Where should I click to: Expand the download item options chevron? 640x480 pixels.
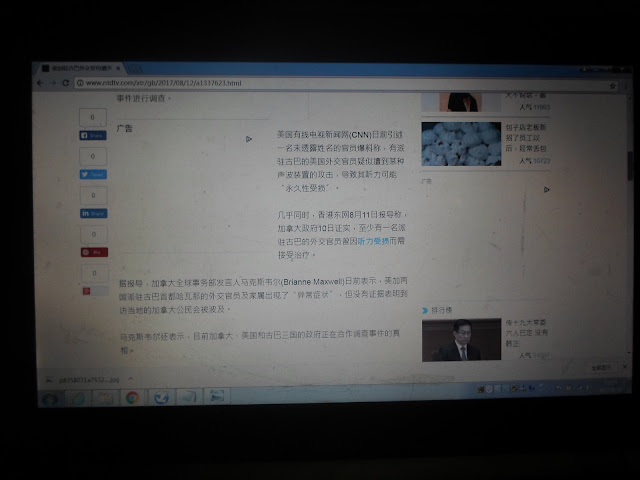point(130,379)
